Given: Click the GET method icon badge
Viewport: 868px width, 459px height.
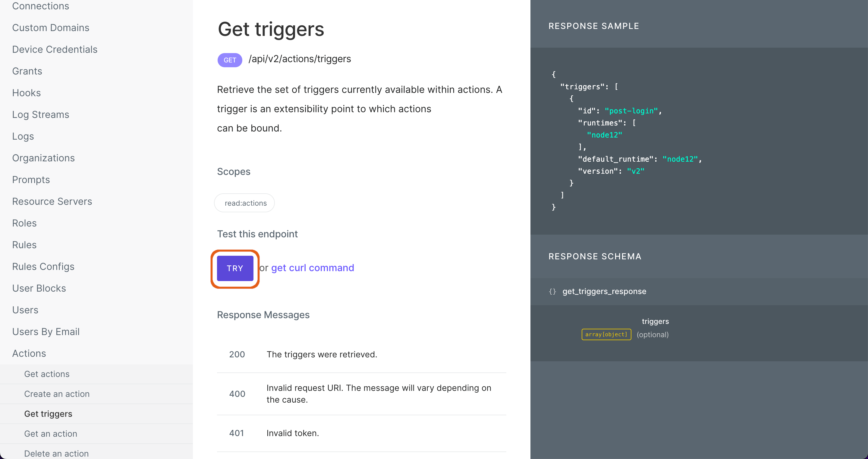Looking at the screenshot, I should point(230,59).
